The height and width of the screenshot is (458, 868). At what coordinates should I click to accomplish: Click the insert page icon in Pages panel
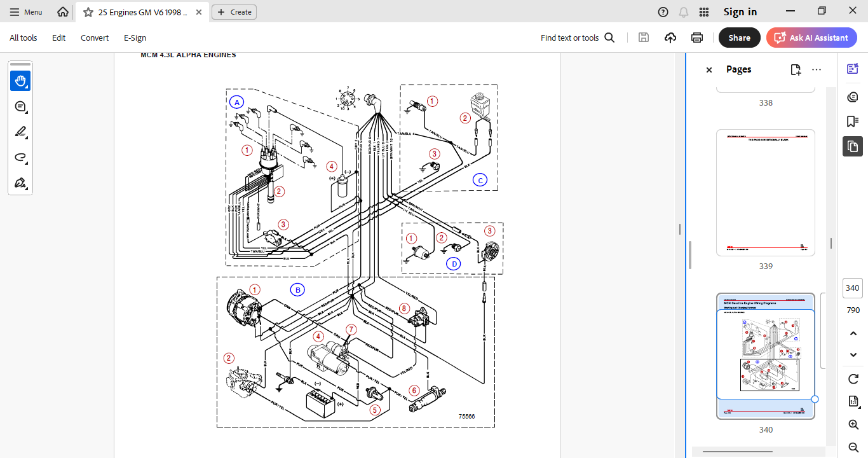tap(796, 70)
